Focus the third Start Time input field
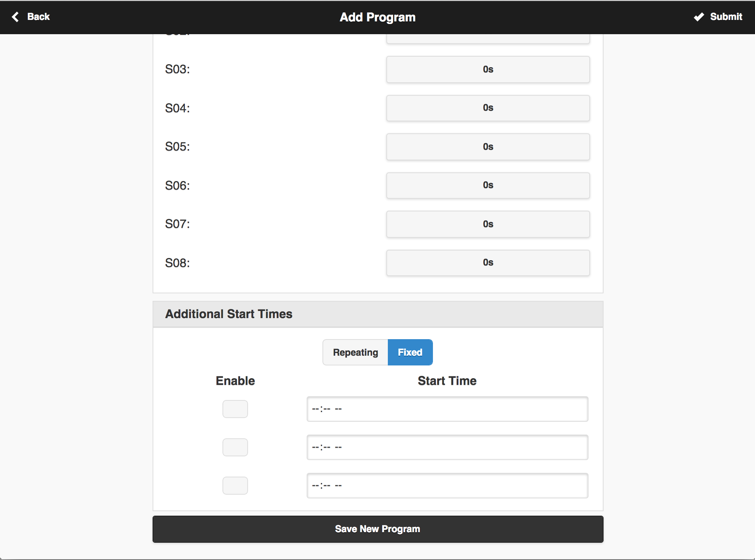Image resolution: width=755 pixels, height=560 pixels. (447, 486)
